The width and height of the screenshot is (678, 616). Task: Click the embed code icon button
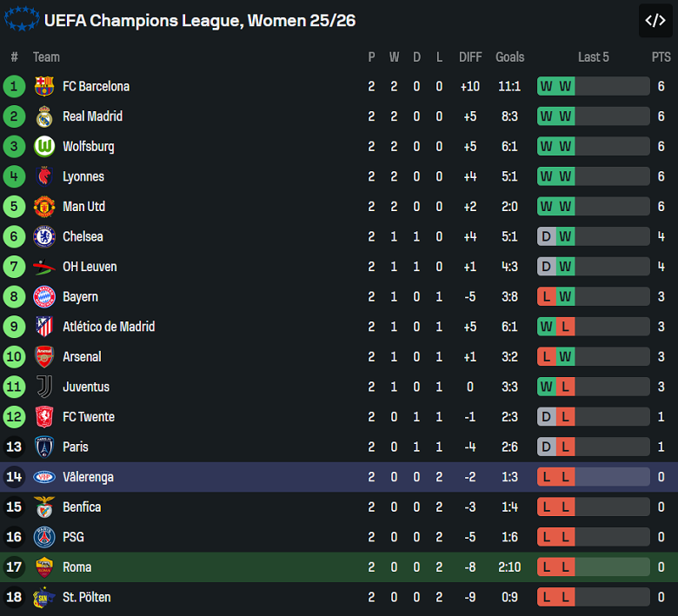655,21
